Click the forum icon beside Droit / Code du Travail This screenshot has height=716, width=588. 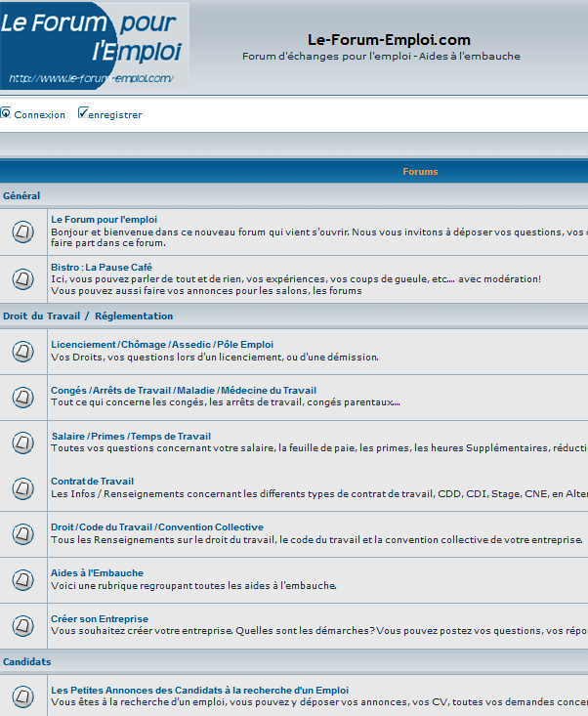tap(22, 533)
